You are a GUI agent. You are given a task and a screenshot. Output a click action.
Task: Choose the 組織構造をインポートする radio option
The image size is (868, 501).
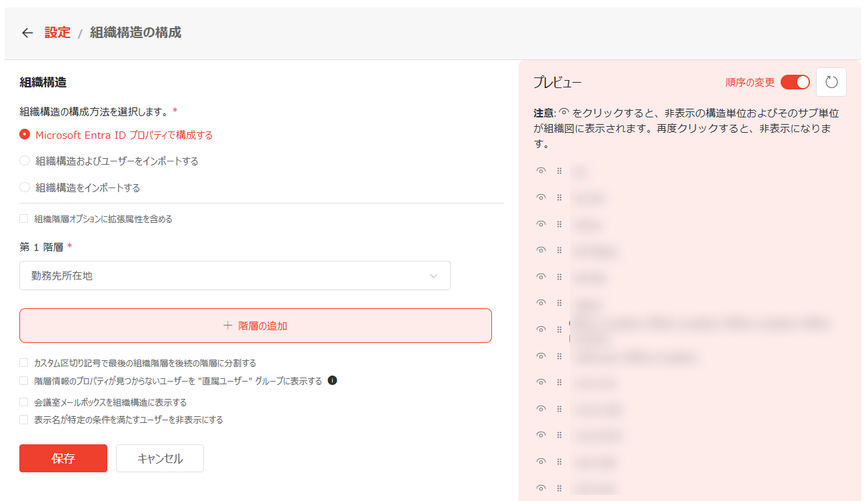(25, 187)
